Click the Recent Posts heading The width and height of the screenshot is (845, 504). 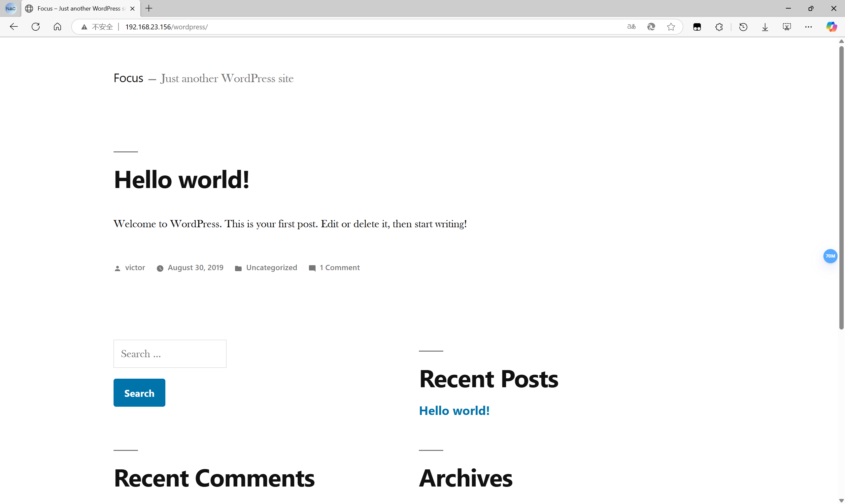[489, 379]
